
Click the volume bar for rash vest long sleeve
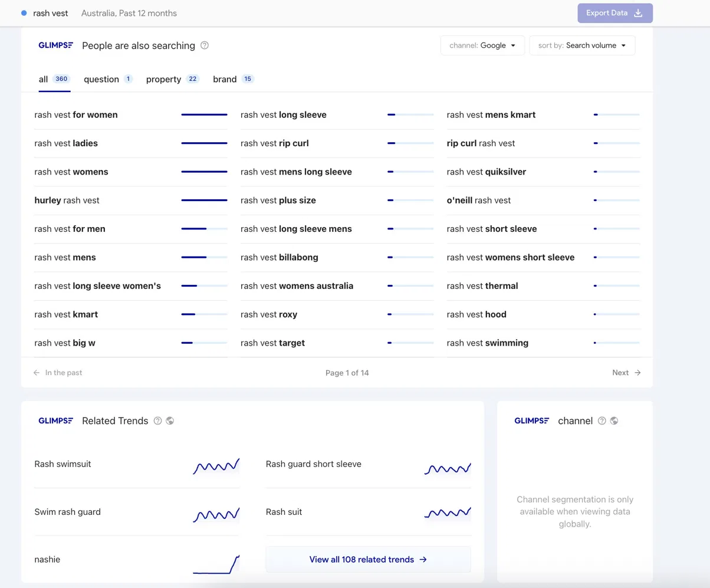point(410,115)
